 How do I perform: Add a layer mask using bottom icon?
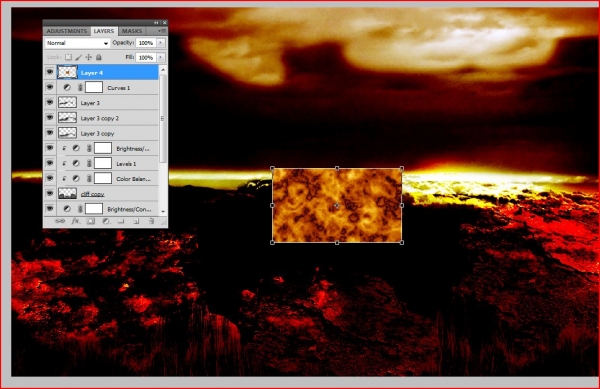[x=91, y=221]
